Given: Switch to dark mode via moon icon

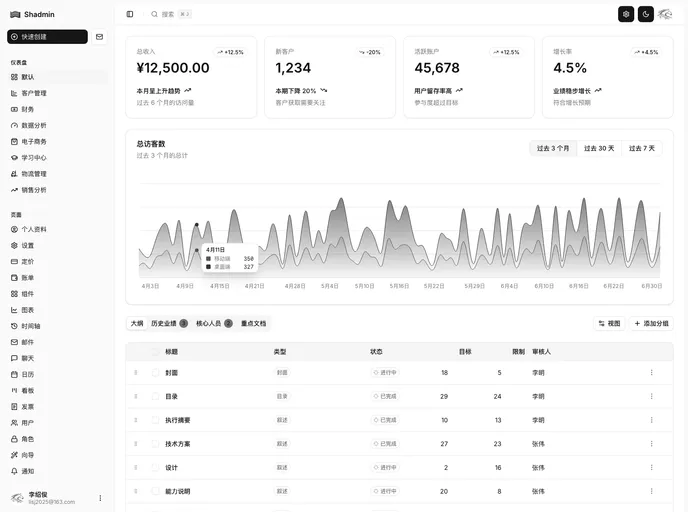Looking at the screenshot, I should [x=645, y=14].
